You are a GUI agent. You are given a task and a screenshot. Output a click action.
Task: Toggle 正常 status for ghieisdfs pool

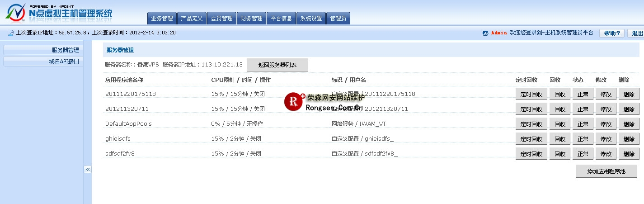(583, 139)
